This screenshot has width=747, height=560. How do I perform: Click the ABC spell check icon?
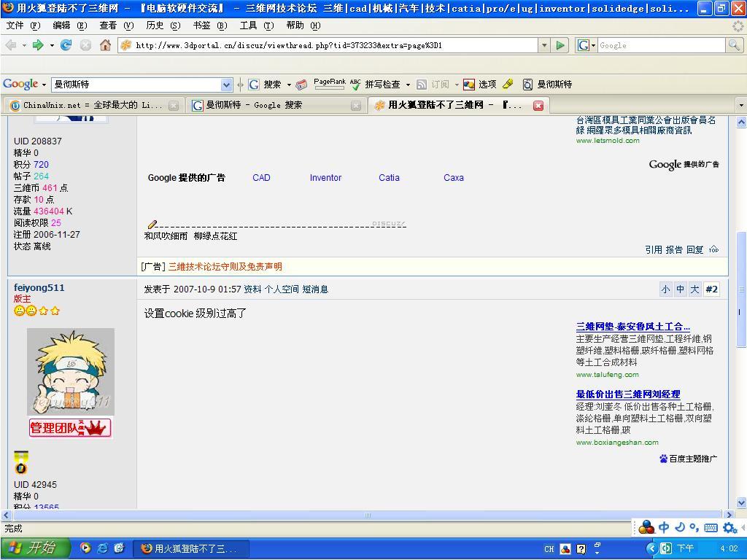(355, 85)
